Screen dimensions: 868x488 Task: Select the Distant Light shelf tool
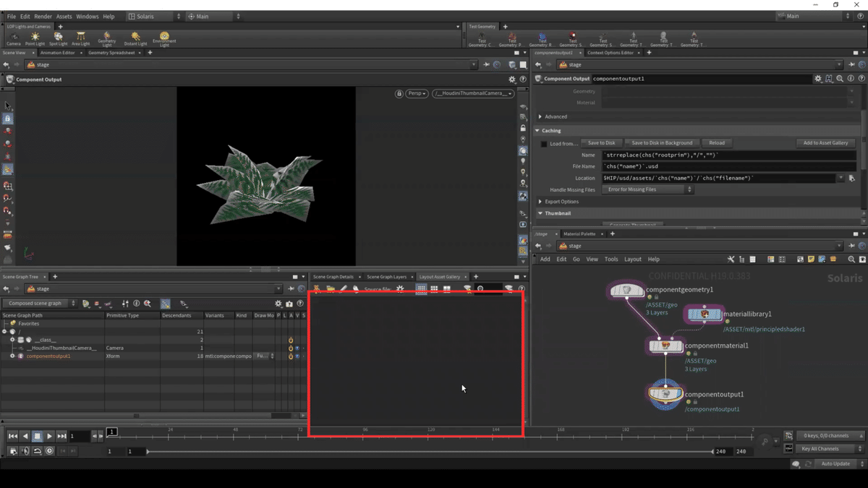(x=135, y=38)
